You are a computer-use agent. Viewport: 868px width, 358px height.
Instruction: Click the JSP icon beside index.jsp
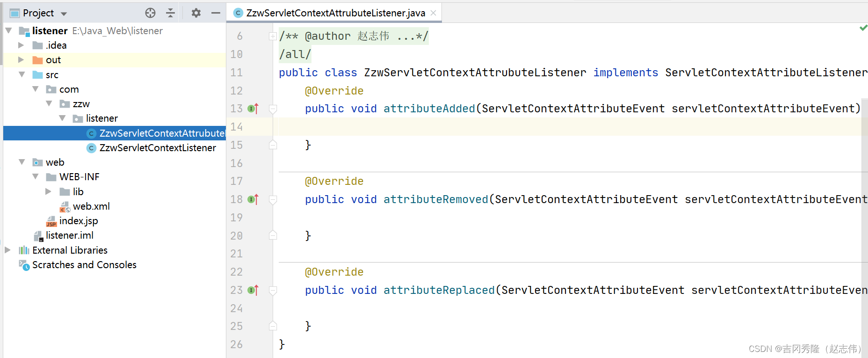51,221
